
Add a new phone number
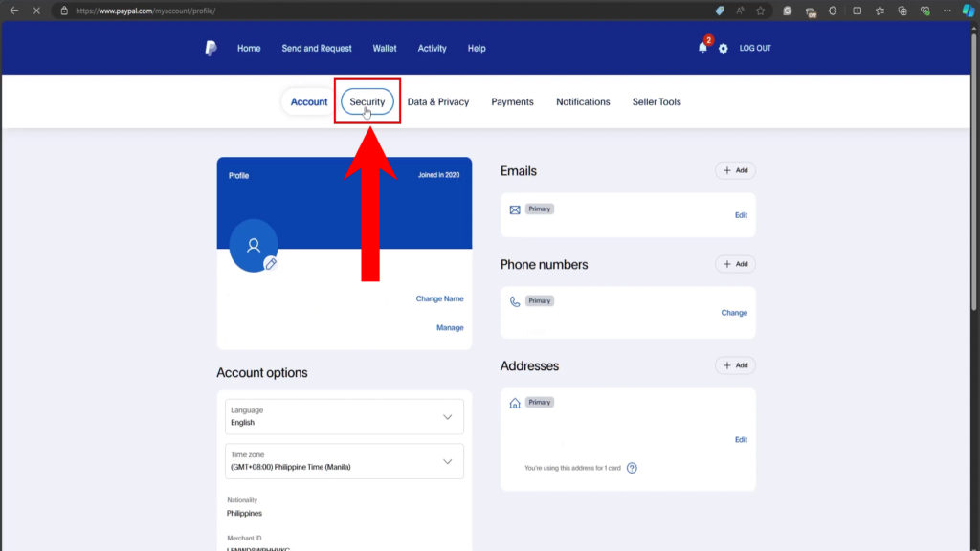tap(735, 264)
